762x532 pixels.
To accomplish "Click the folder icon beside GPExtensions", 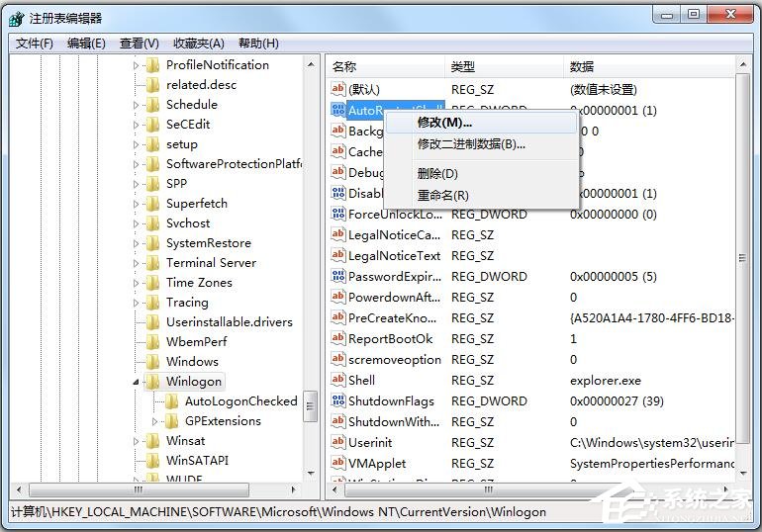I will (171, 422).
